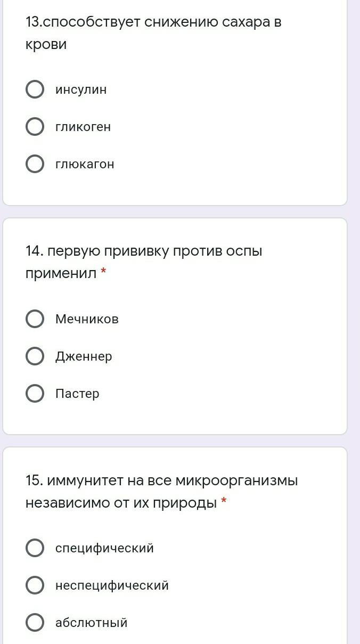Select the инсулин radio button
Image resolution: width=360 pixels, height=644 pixels.
coord(35,89)
